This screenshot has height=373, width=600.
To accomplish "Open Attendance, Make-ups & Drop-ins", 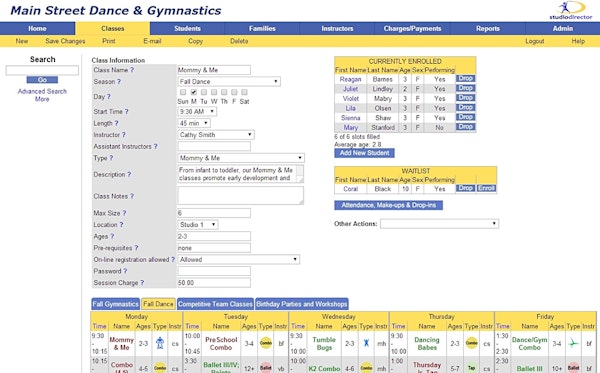I will [x=388, y=205].
